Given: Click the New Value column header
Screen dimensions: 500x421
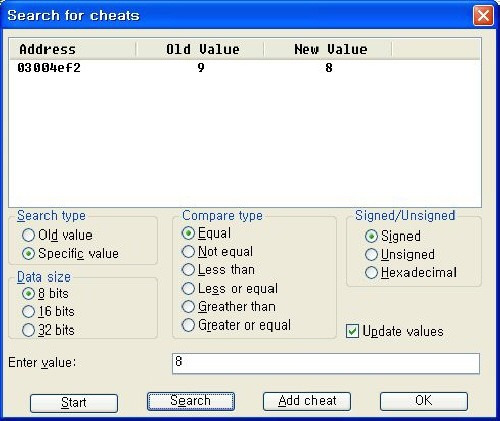Looking at the screenshot, I should pyautogui.click(x=328, y=49).
